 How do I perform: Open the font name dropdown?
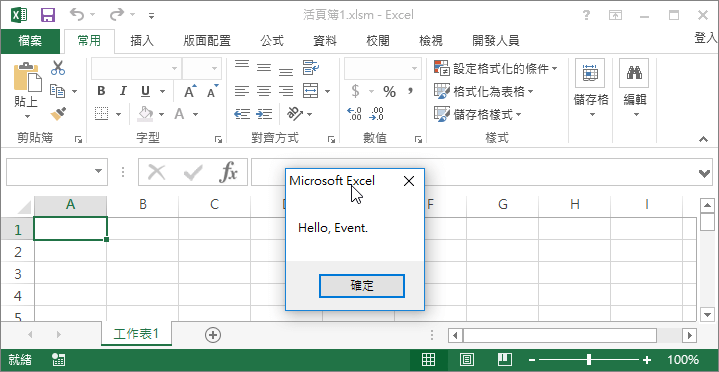(x=175, y=68)
